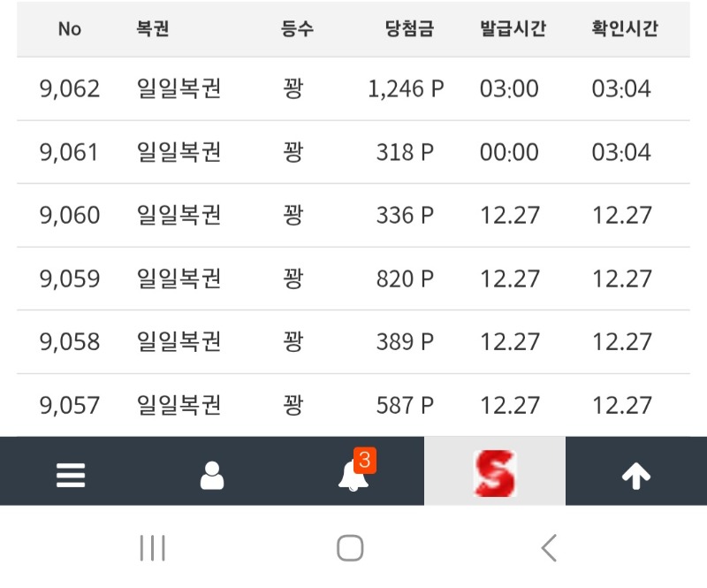Tap the red S logo icon
Screen dimensions: 707x588
click(494, 473)
